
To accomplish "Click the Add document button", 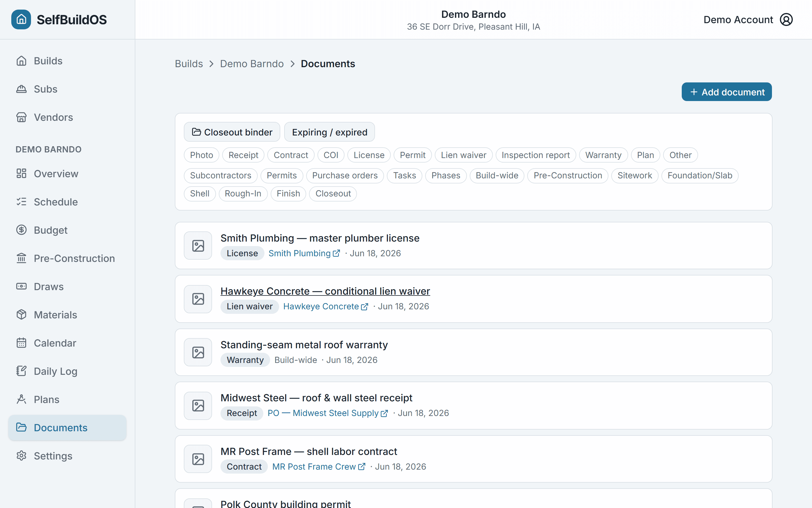I will point(727,92).
